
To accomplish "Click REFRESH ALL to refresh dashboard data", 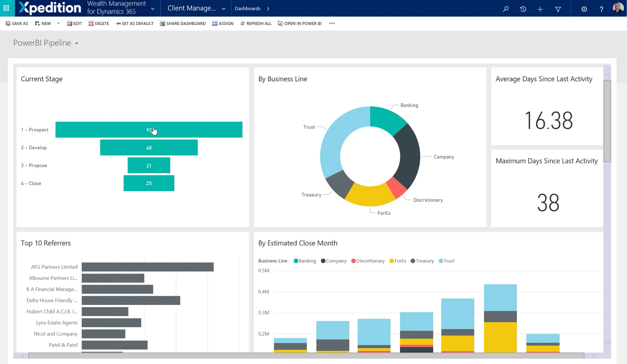I will pyautogui.click(x=256, y=23).
